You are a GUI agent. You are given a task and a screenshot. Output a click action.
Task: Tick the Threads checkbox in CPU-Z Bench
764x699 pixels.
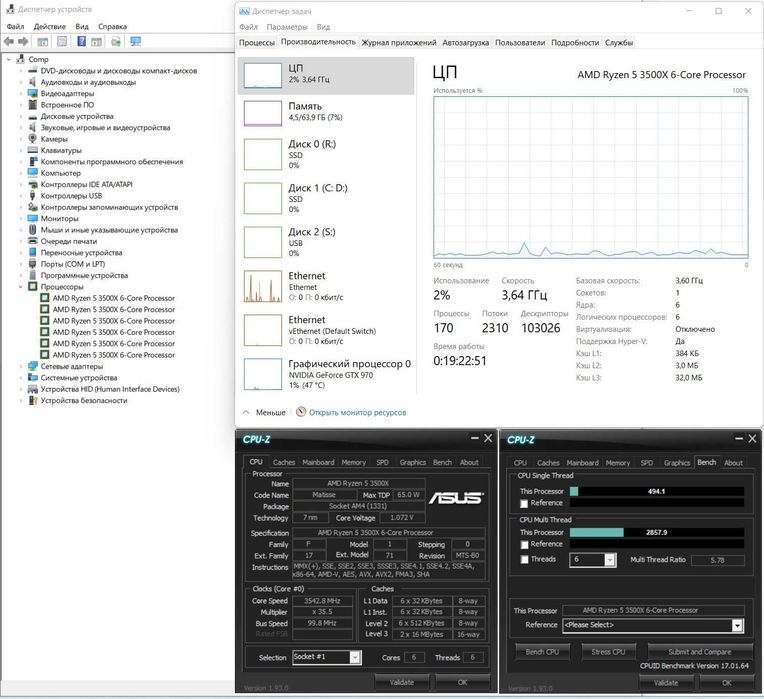pos(524,560)
